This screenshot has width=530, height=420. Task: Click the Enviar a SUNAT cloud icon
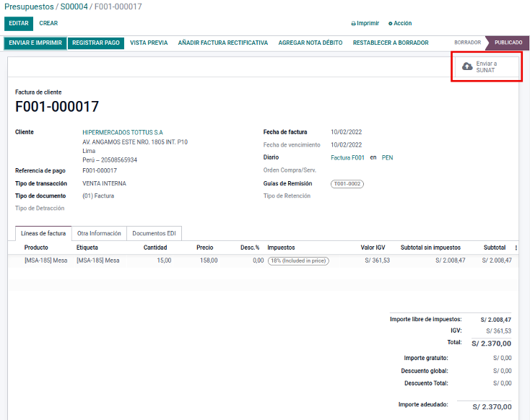(467, 66)
